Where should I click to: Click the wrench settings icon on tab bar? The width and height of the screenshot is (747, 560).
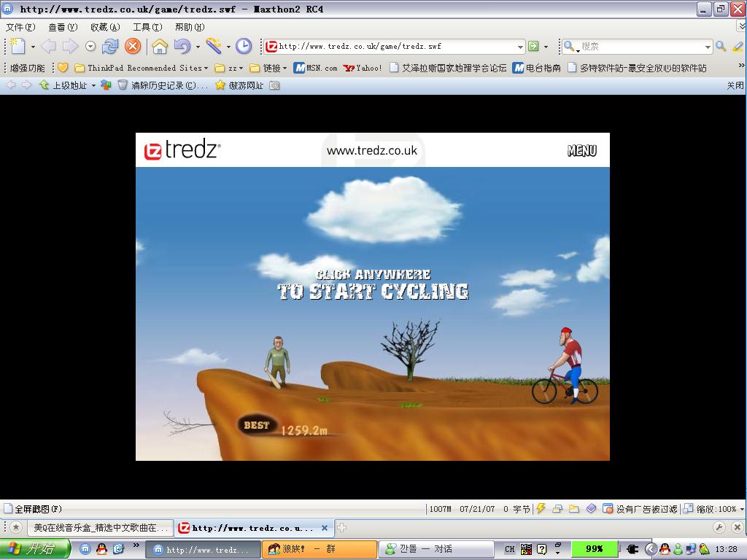pos(719,527)
